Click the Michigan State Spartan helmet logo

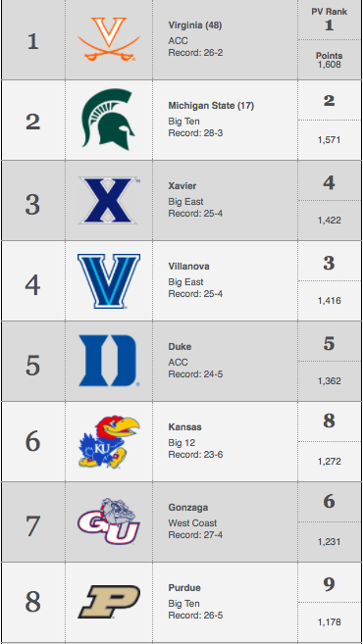(108, 120)
